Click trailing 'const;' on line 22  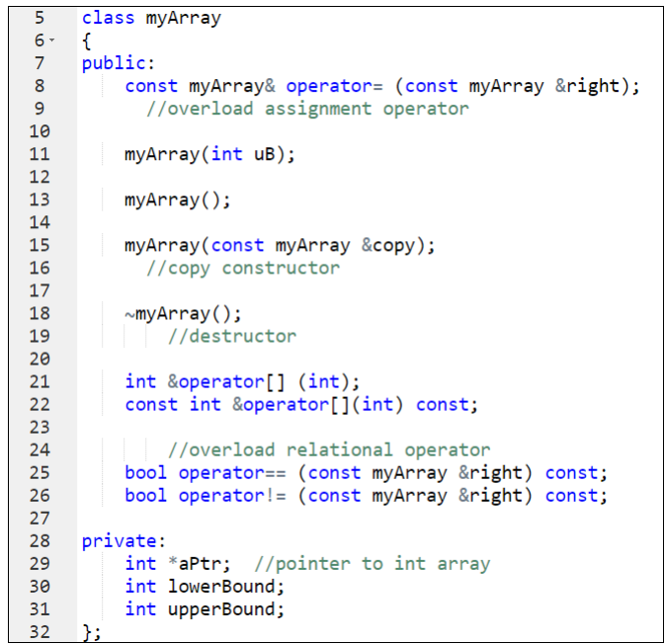click(447, 405)
